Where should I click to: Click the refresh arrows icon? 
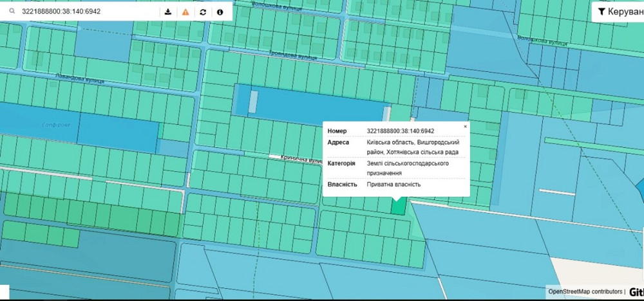point(203,12)
